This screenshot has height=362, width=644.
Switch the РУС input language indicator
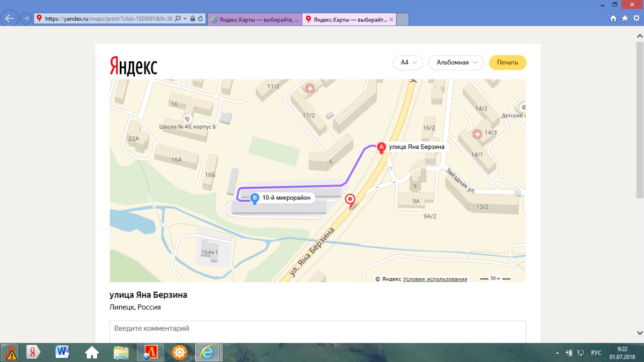point(596,352)
